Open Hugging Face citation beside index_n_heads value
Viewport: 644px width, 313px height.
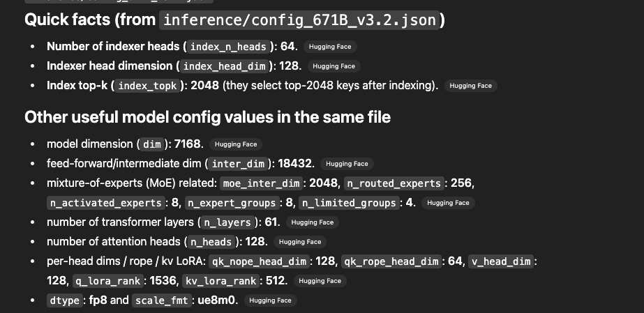click(330, 47)
